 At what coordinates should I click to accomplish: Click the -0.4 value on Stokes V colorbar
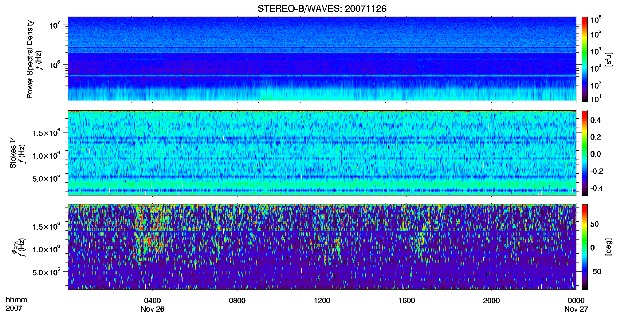(597, 188)
